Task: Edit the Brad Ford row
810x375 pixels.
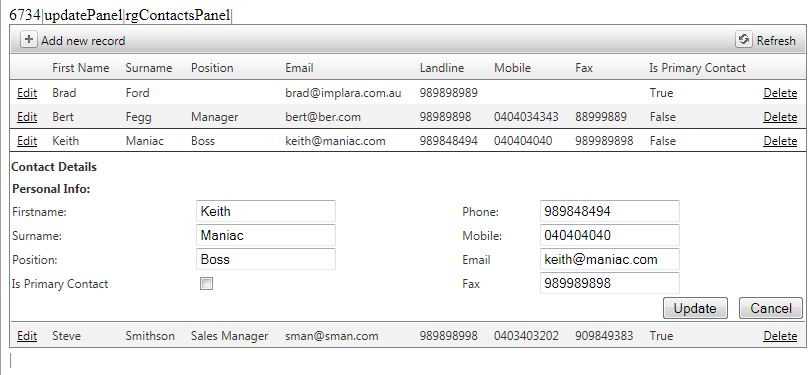Action: point(27,93)
